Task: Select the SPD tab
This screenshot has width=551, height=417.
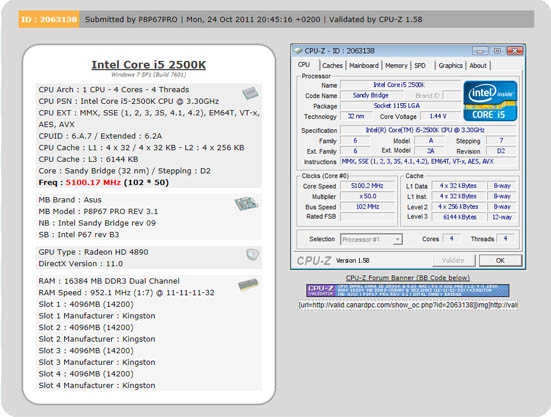Action: click(x=420, y=66)
